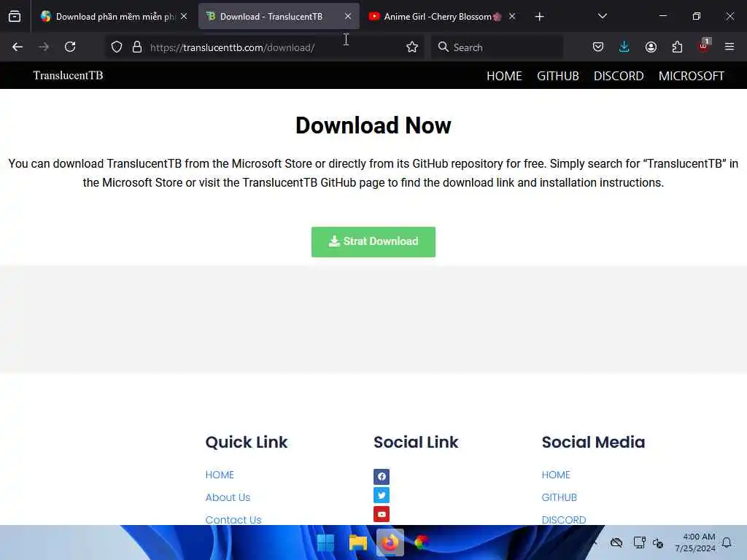This screenshot has height=560, width=747.
Task: Close the Anime Girl YouTube tab
Action: (x=512, y=17)
